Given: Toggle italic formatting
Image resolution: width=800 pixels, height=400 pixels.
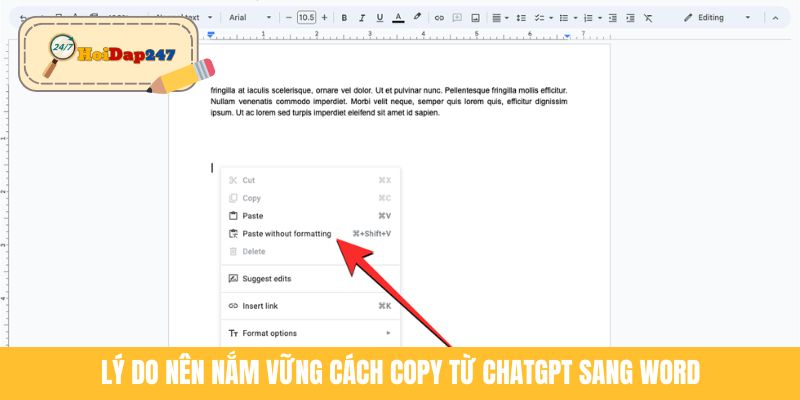Looking at the screenshot, I should click(362, 17).
